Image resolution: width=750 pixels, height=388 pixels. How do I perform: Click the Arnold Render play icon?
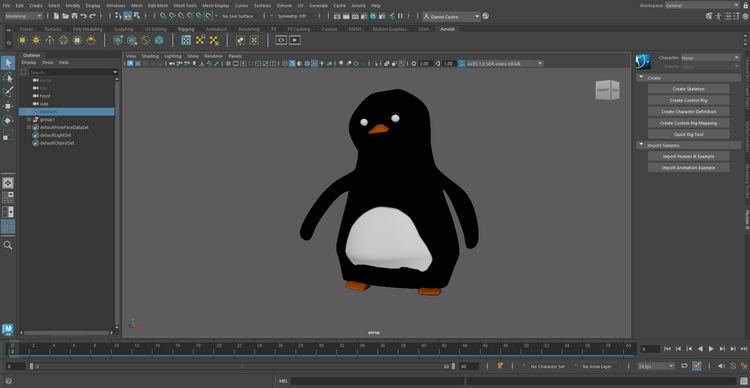coord(295,40)
